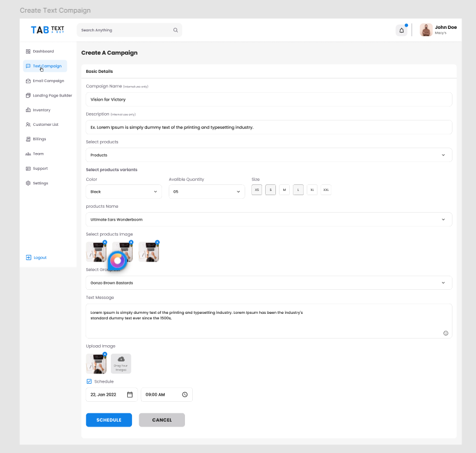Click the Search Anything field

(x=130, y=30)
